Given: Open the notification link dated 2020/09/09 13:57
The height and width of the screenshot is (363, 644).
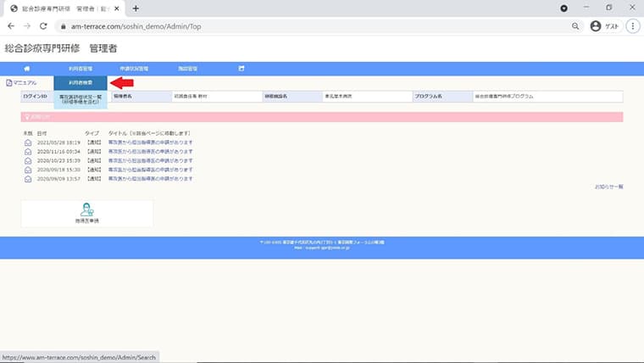Looking at the screenshot, I should tap(150, 178).
